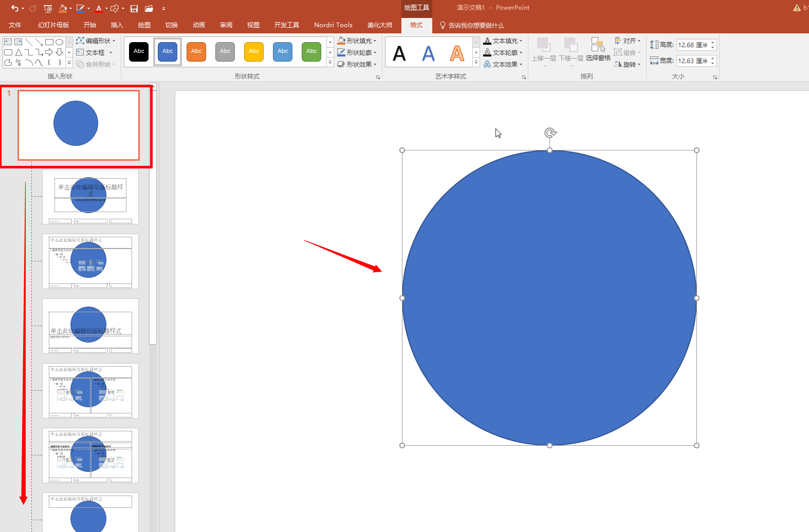Image resolution: width=809 pixels, height=532 pixels.
Task: Customize quick access toolbar dropdown arrow
Action: pos(163,9)
